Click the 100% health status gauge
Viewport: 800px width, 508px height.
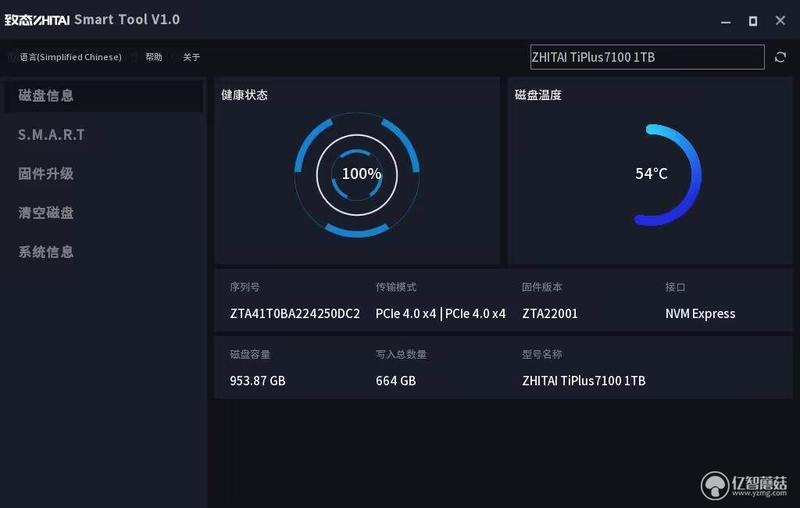pyautogui.click(x=357, y=174)
